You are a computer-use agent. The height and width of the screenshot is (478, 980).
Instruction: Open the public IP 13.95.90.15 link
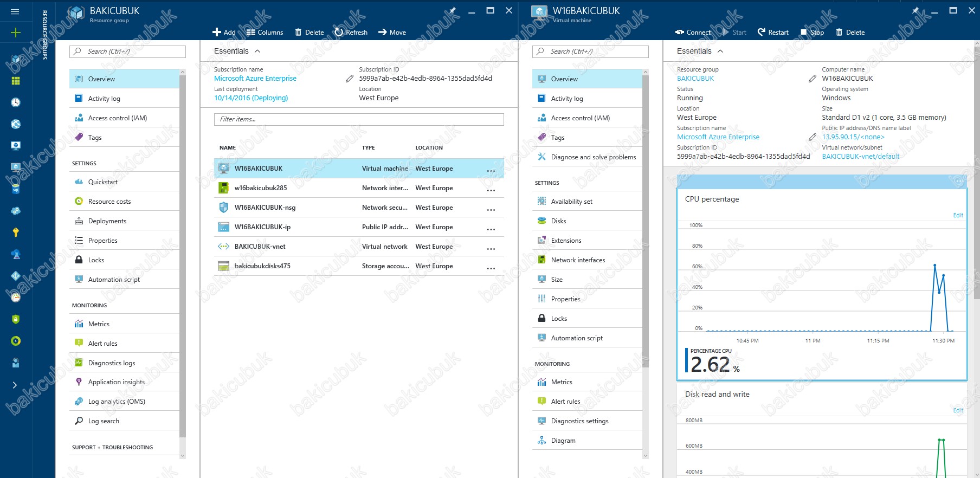point(853,137)
